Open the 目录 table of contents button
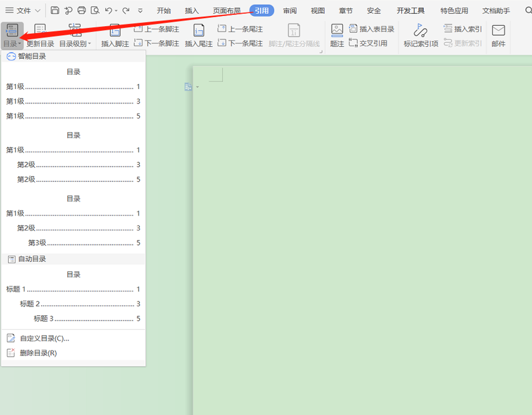The height and width of the screenshot is (415, 532). [x=12, y=36]
